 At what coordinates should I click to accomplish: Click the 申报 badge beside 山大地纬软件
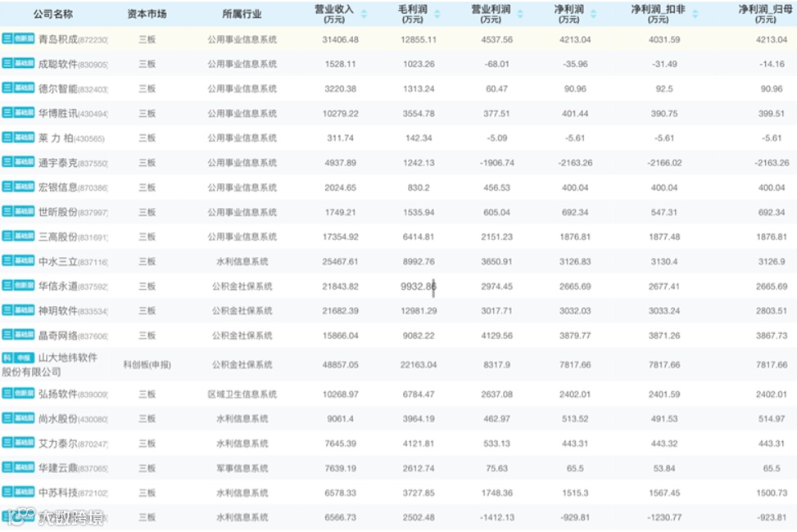tap(24, 358)
